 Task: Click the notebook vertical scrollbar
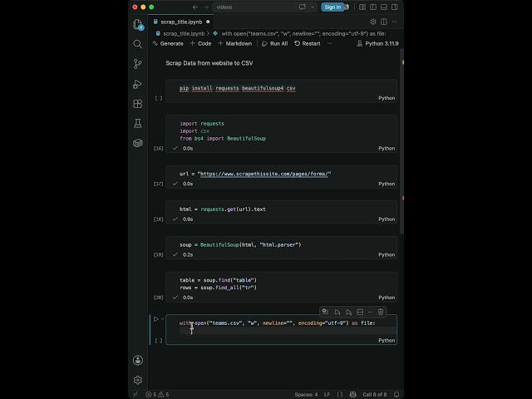(x=401, y=140)
